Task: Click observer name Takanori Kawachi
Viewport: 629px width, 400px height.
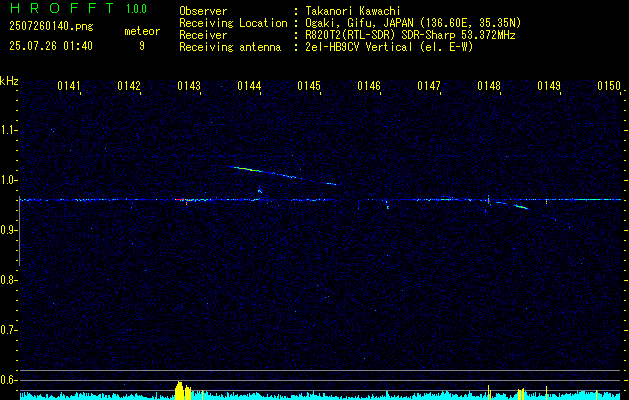Action: (x=353, y=11)
